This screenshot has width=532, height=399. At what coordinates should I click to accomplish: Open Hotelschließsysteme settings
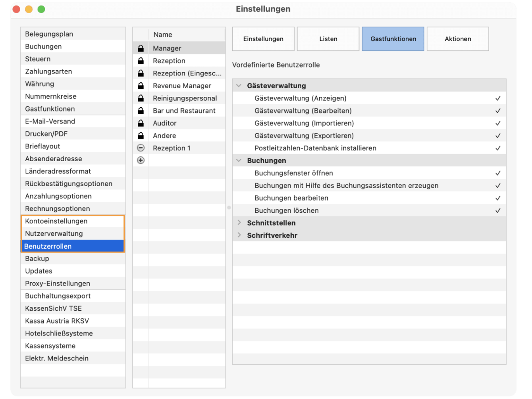(x=73, y=333)
